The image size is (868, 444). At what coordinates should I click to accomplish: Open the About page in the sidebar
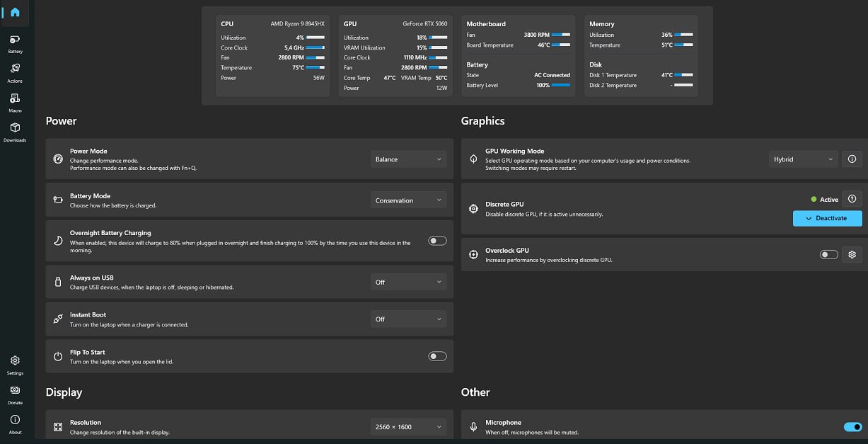click(x=15, y=424)
